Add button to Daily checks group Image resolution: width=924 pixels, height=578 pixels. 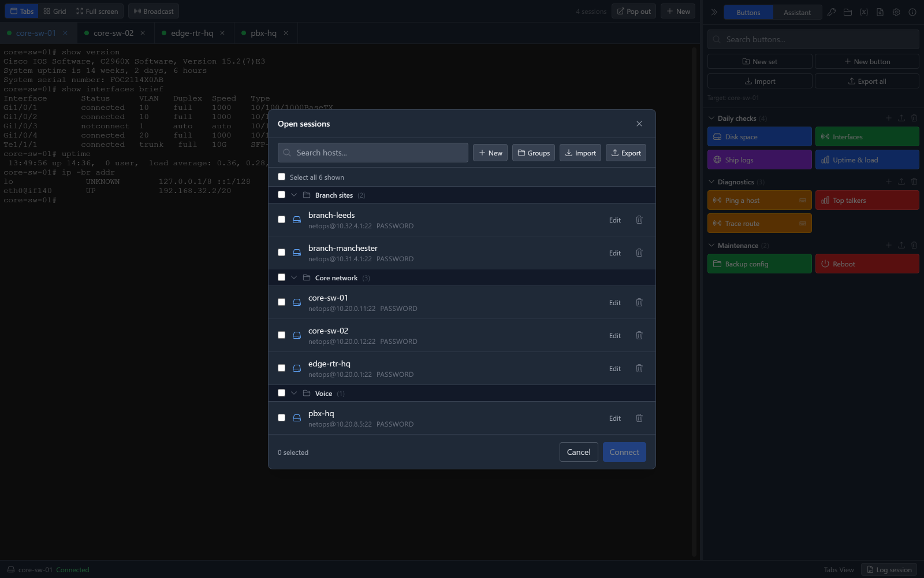(889, 118)
